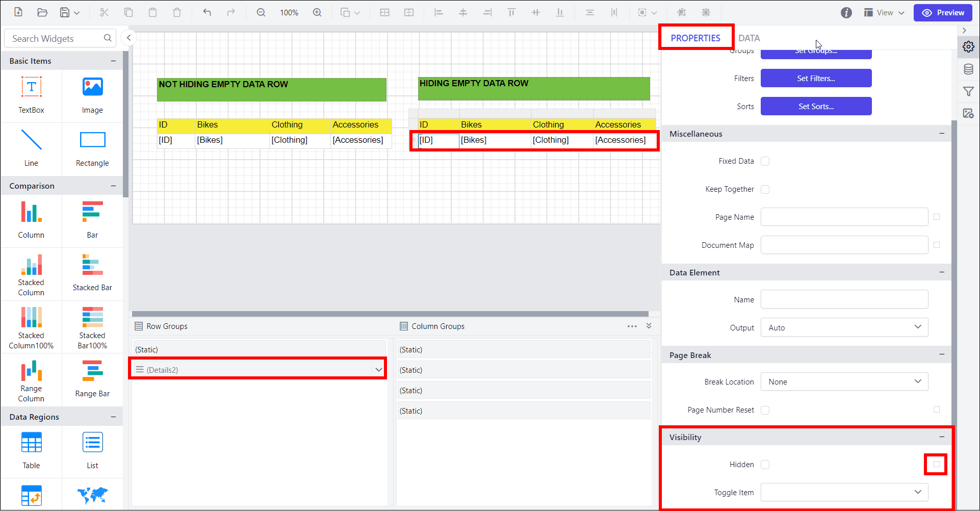This screenshot has width=980, height=511.
Task: Click the save icon in toolbar
Action: click(x=65, y=12)
